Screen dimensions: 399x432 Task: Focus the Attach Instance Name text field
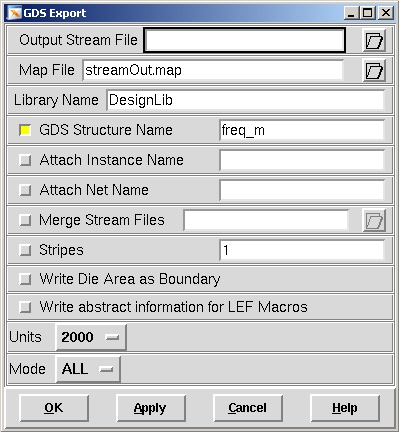pos(302,160)
